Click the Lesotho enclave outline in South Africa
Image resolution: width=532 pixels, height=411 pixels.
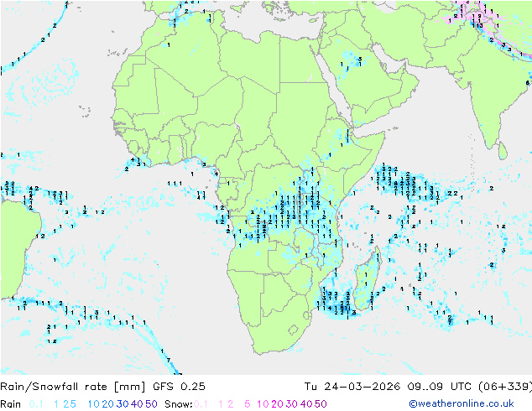point(293,330)
